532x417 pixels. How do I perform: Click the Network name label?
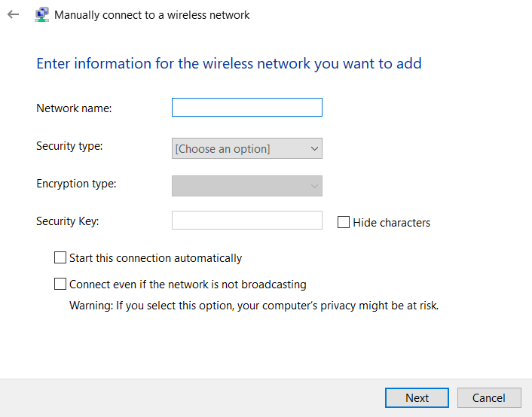(74, 108)
